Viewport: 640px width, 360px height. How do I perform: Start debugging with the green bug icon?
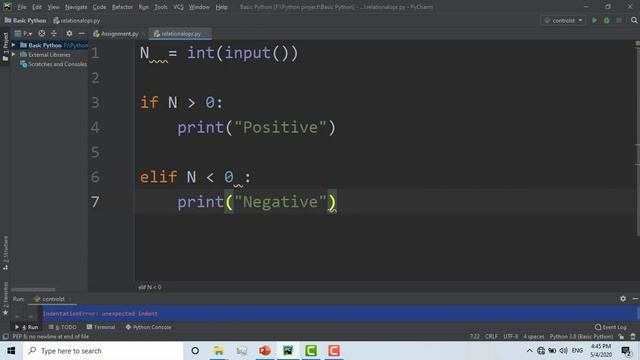coord(607,20)
